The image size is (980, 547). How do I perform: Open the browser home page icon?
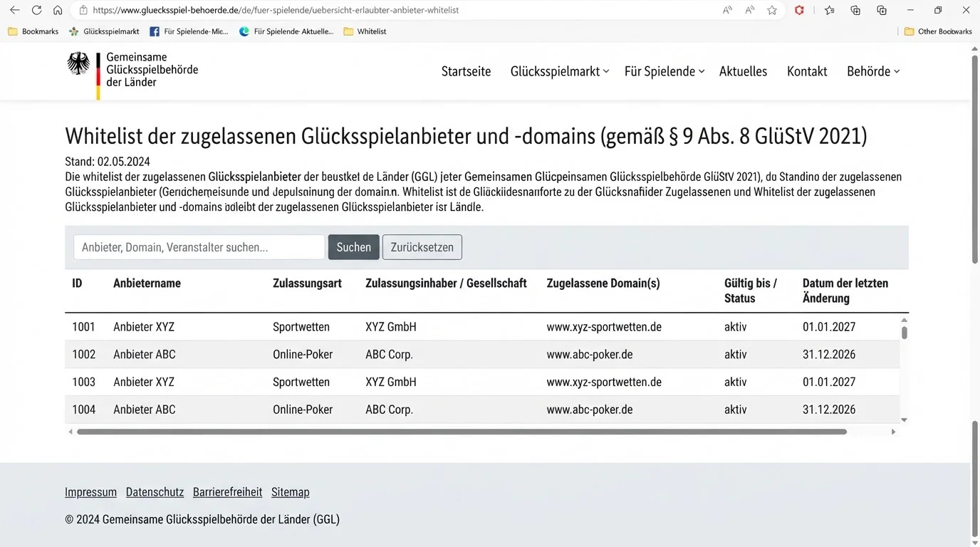coord(58,11)
